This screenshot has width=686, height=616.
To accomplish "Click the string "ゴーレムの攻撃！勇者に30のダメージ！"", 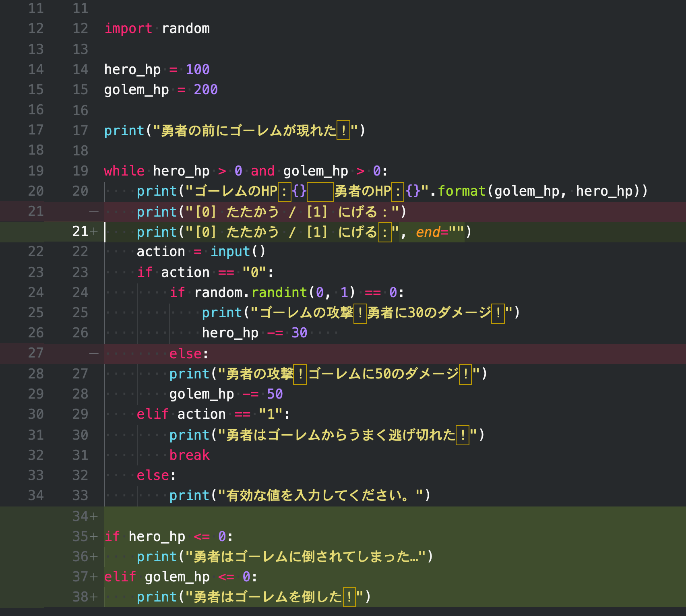I will pyautogui.click(x=381, y=312).
